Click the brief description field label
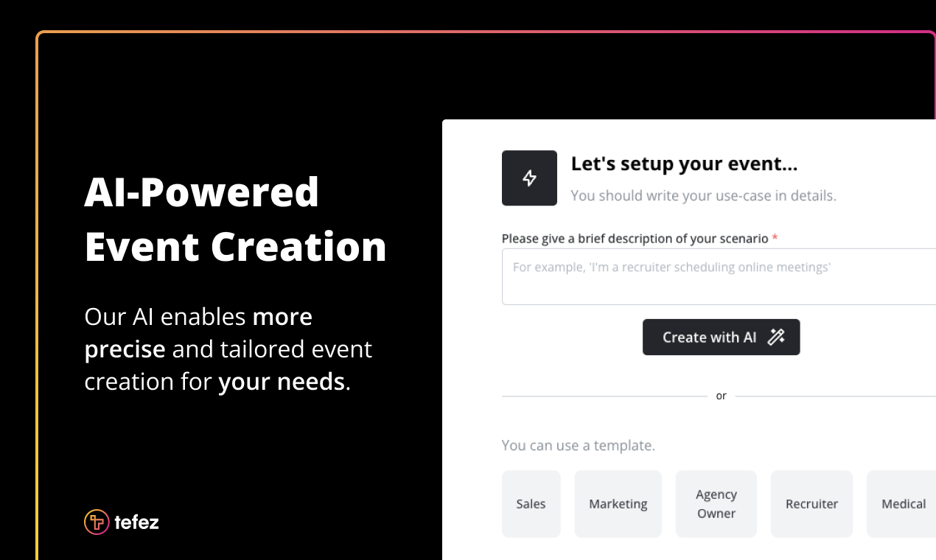 (x=635, y=239)
